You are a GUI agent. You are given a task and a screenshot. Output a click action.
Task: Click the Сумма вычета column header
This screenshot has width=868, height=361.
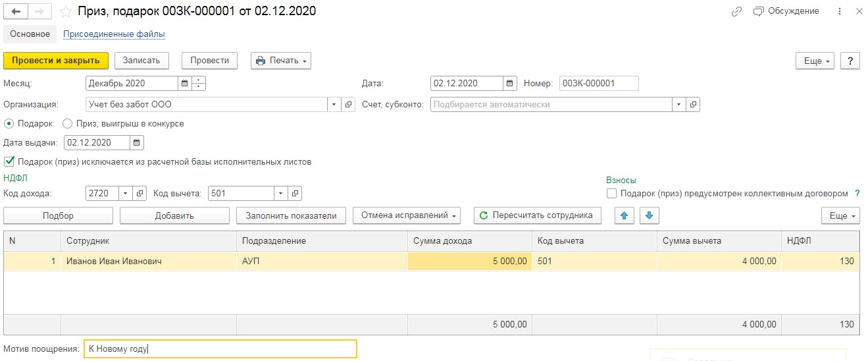point(719,240)
